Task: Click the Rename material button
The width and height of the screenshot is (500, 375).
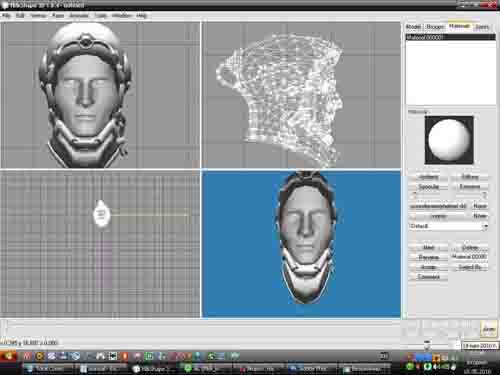Action: pos(429,257)
